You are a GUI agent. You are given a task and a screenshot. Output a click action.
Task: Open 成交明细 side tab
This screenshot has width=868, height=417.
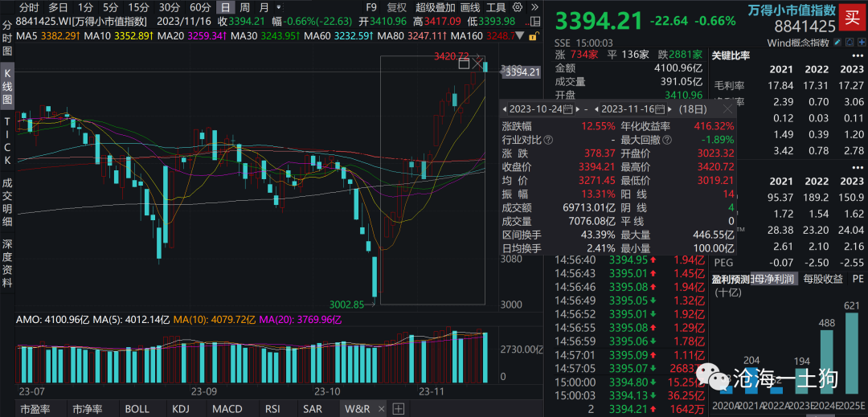click(x=7, y=202)
